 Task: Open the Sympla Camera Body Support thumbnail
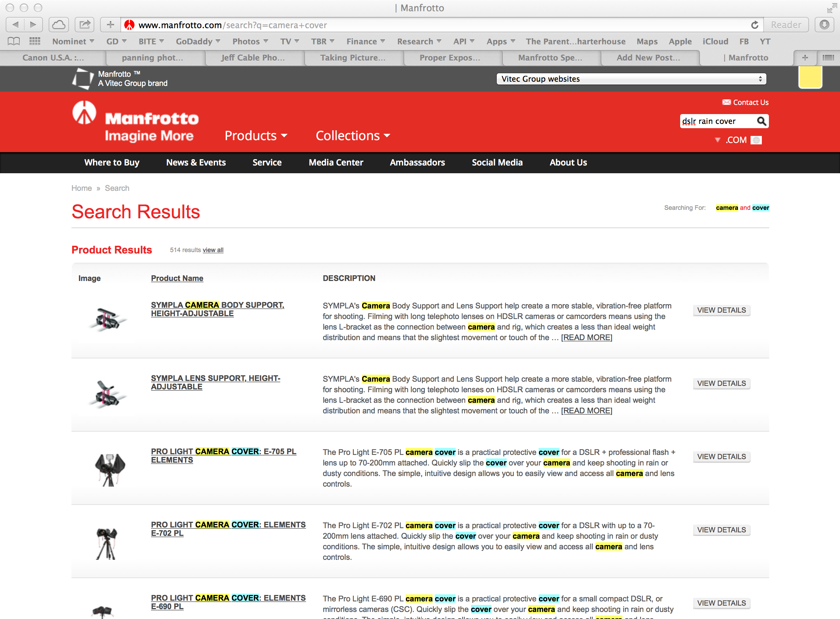pyautogui.click(x=108, y=320)
